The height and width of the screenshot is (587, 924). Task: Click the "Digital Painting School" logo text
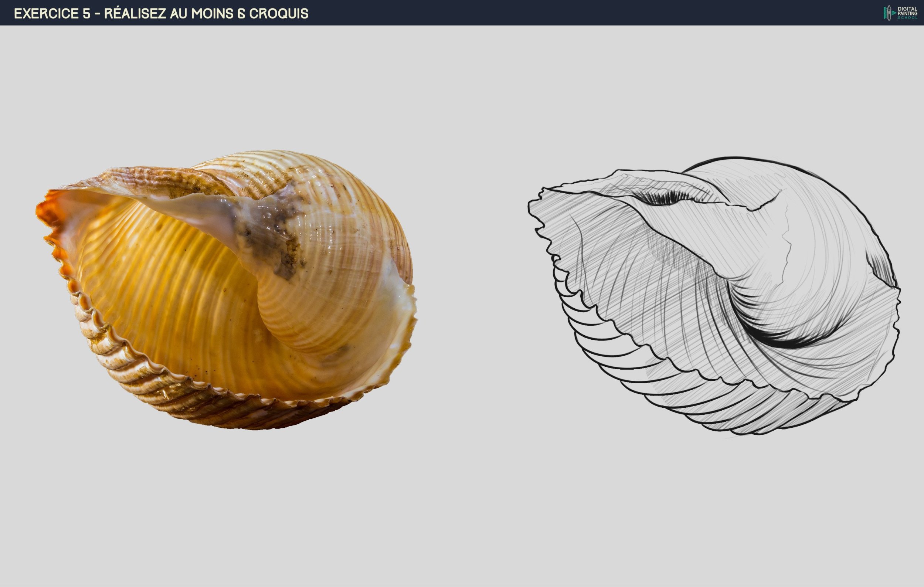(907, 13)
